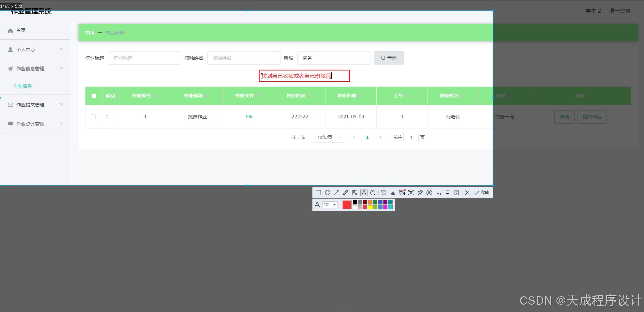Select the text annotation tool

point(364,193)
